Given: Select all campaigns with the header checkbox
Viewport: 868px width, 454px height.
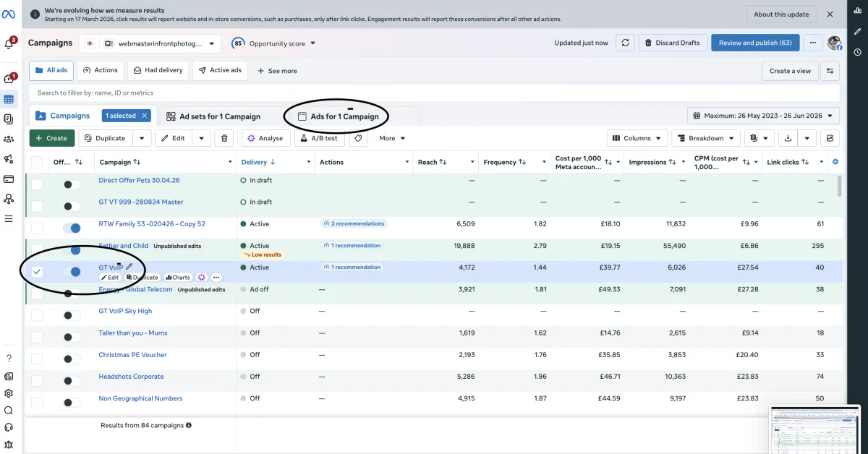Looking at the screenshot, I should [x=37, y=162].
